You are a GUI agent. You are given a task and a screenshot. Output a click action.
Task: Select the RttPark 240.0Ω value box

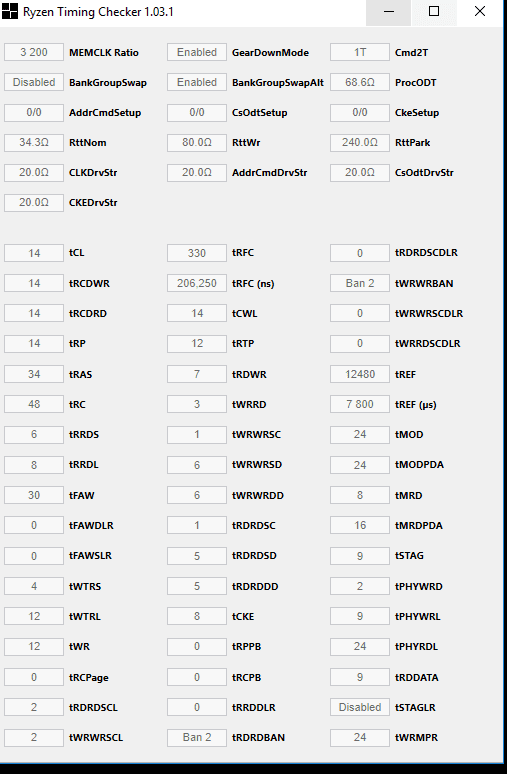coord(360,143)
